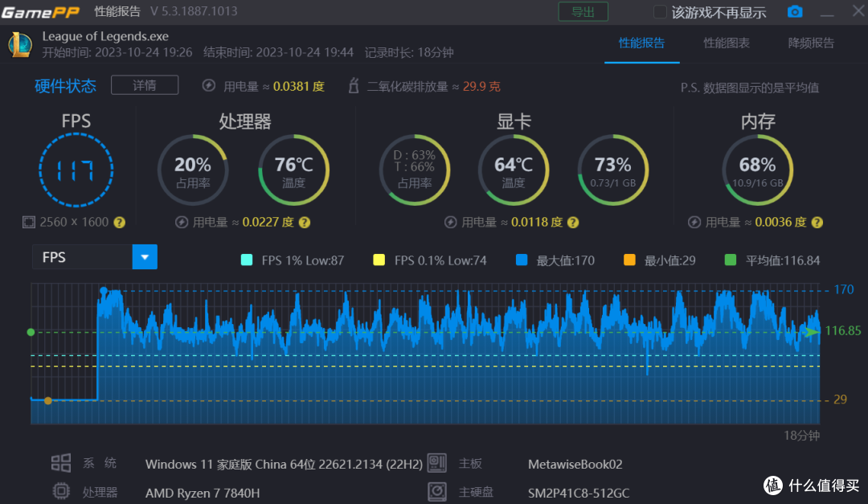Click the 导出 export button

tap(583, 11)
